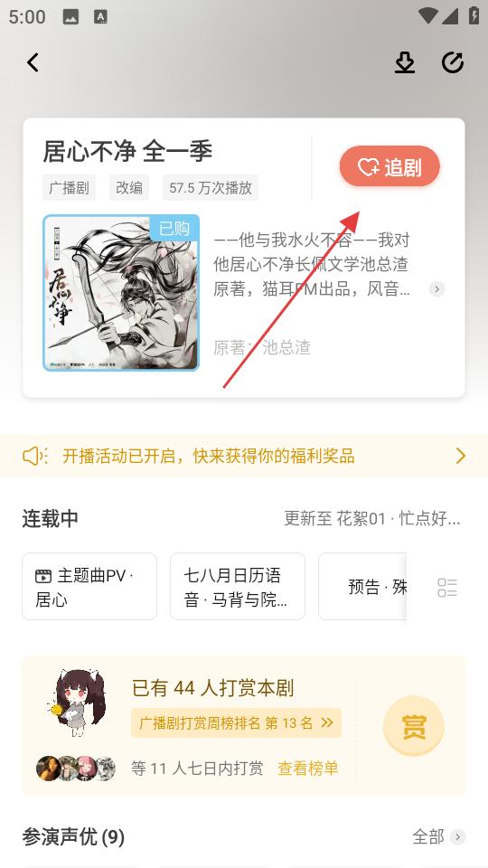Tap the 广播剧 tag
Image resolution: width=488 pixels, height=868 pixels.
click(x=70, y=188)
